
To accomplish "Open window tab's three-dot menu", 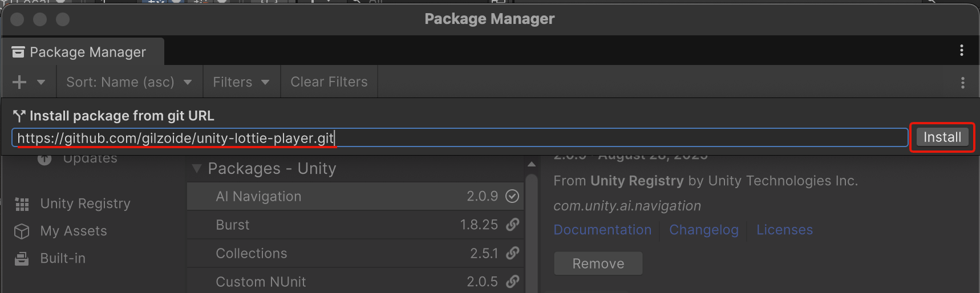I will [x=962, y=50].
